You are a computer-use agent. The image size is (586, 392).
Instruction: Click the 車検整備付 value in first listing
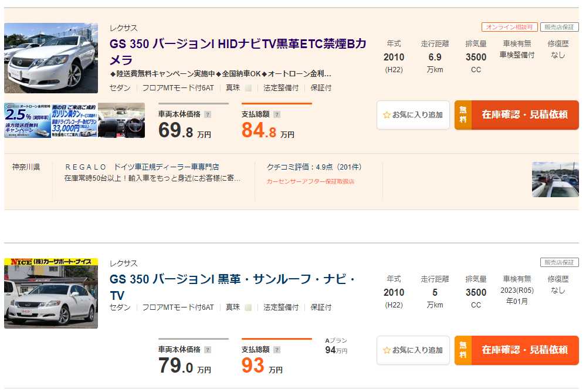517,55
